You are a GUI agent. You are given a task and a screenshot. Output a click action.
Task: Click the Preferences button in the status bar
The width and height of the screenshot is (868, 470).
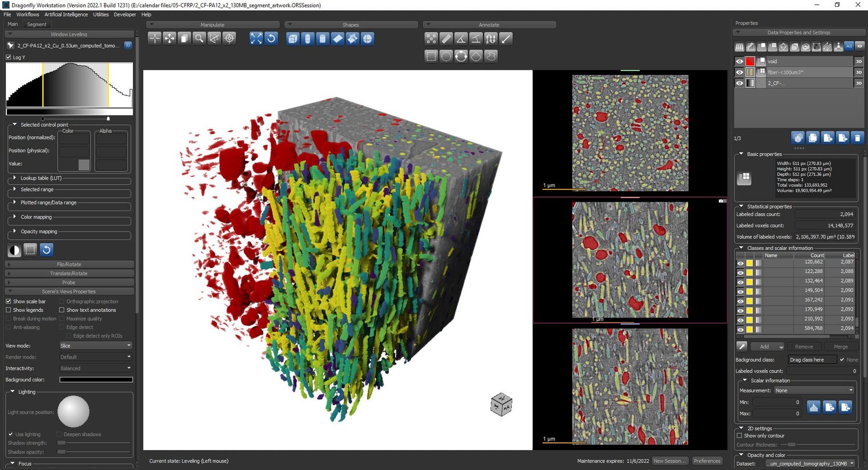tap(707, 461)
